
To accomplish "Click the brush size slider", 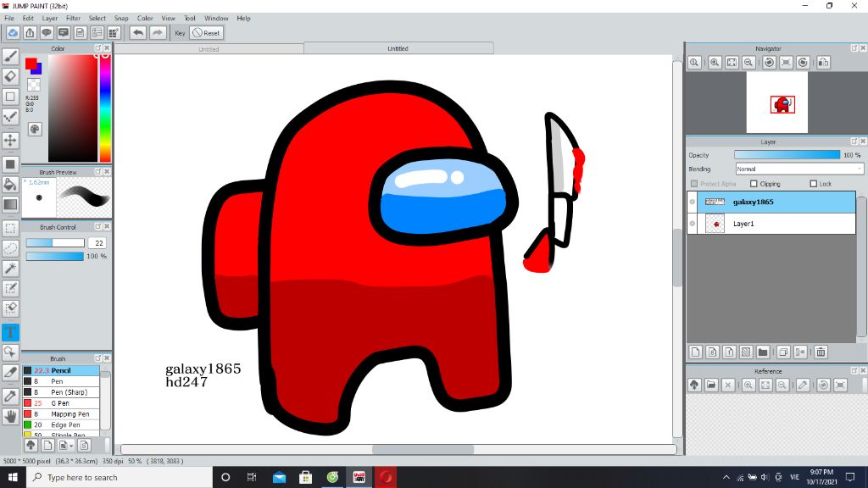I will 55,243.
